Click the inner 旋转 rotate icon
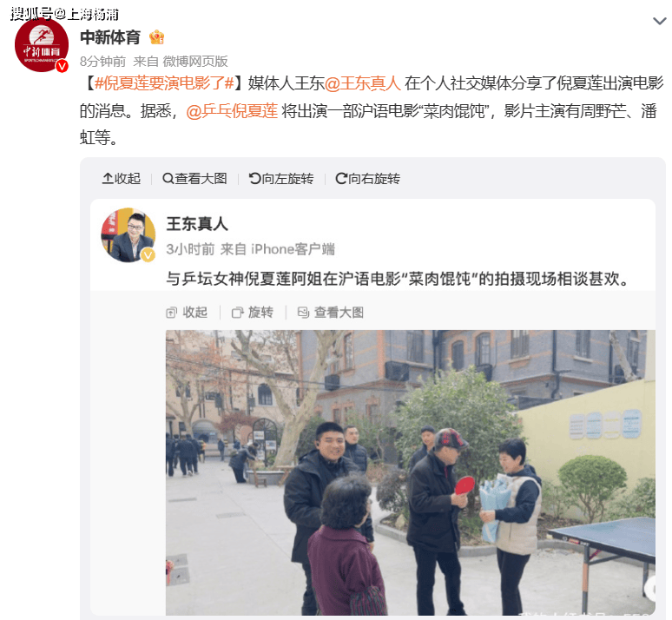The width and height of the screenshot is (672, 620). coord(253,313)
